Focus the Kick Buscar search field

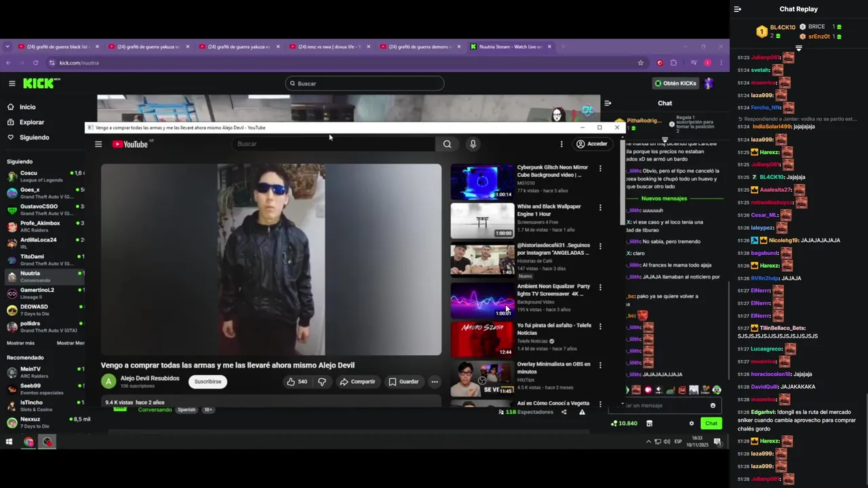tap(365, 83)
